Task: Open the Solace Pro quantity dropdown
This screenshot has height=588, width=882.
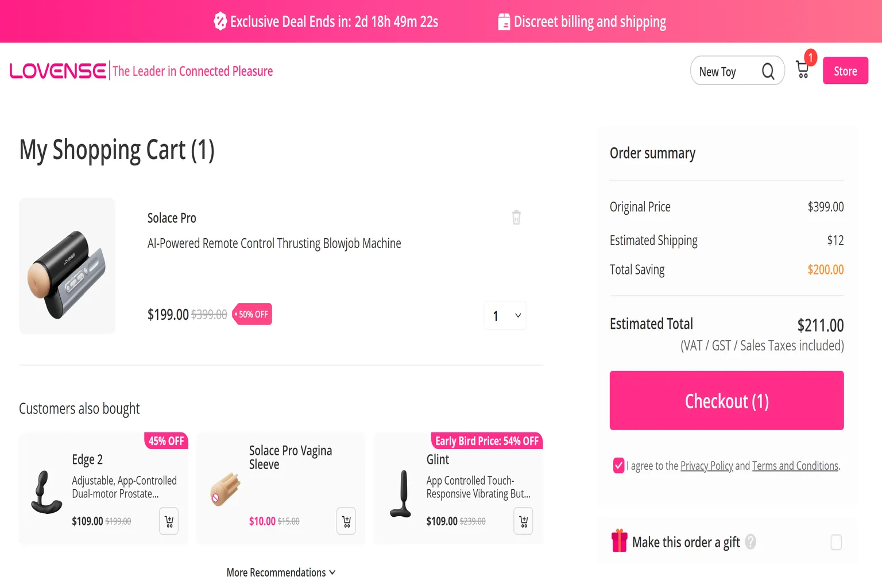Action: click(x=505, y=315)
